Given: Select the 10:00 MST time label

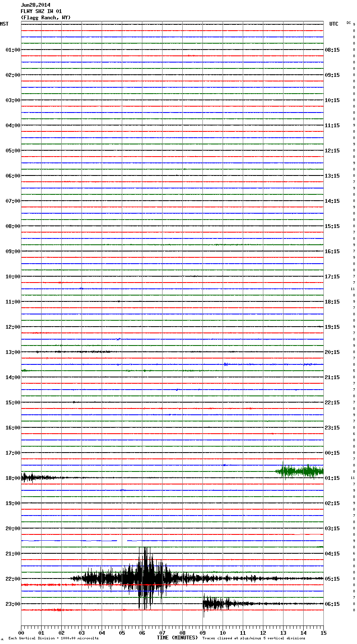Looking at the screenshot, I should (13, 277).
